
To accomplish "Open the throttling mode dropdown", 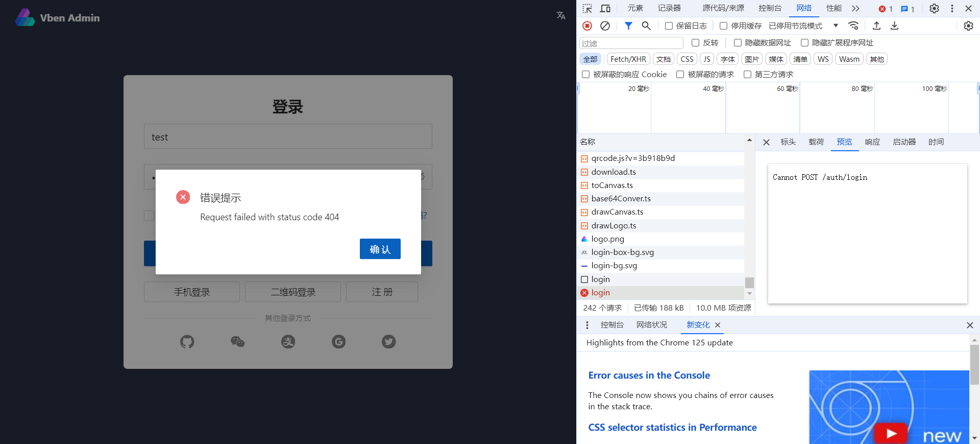I will click(x=803, y=26).
